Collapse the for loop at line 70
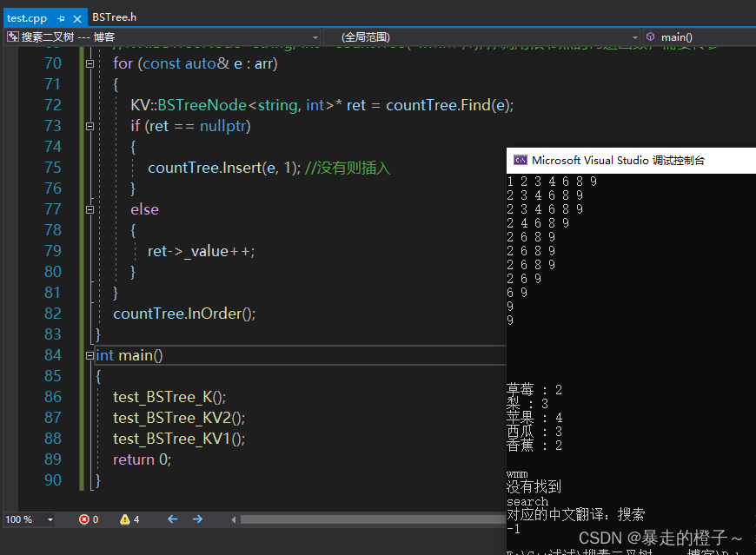This screenshot has height=555, width=756. [x=90, y=63]
